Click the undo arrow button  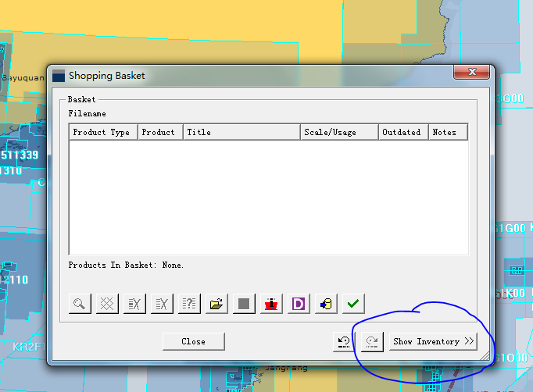click(x=343, y=342)
